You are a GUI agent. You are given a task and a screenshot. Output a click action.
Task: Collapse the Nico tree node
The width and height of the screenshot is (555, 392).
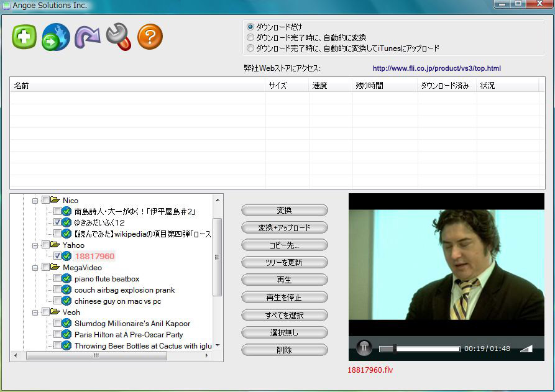(35, 201)
